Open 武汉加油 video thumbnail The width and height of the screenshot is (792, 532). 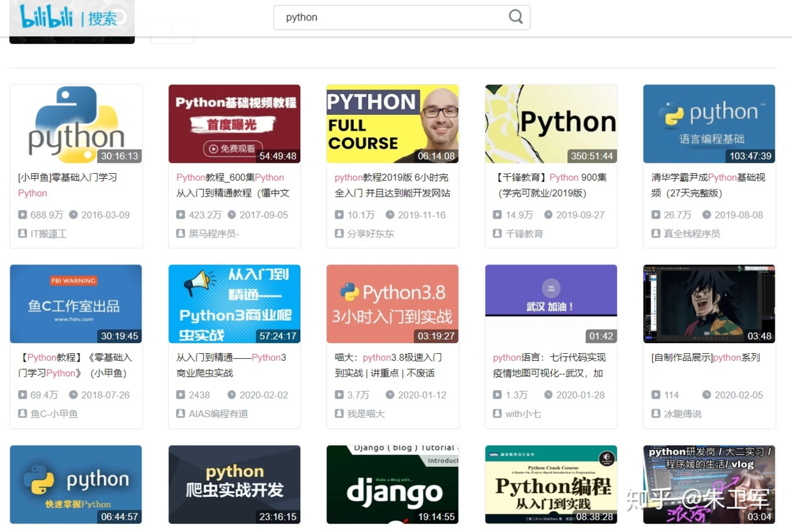[x=551, y=304]
